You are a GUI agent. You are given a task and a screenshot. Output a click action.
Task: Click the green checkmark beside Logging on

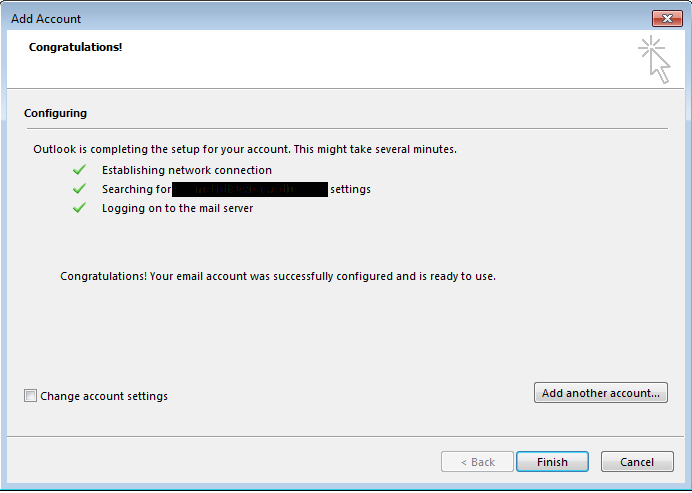[80, 208]
